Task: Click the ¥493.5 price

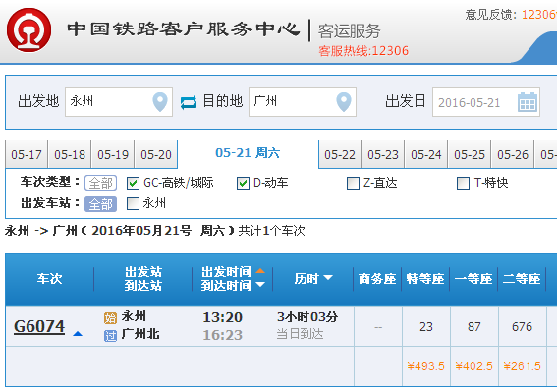Action: coord(426,366)
